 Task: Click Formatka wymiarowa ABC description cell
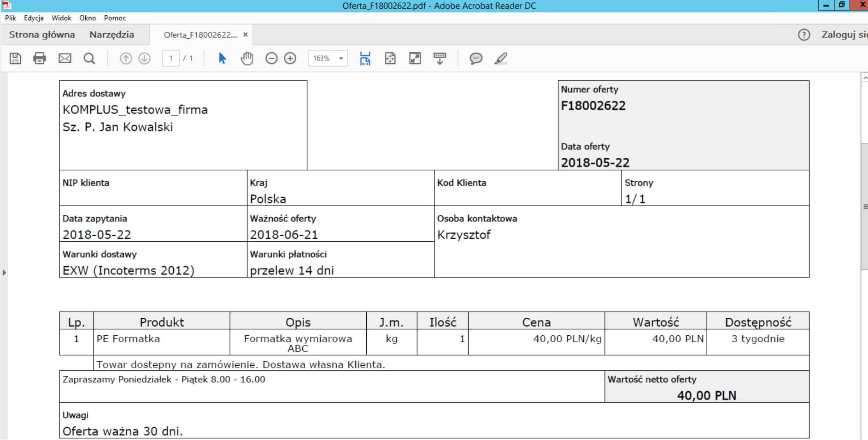(x=298, y=343)
